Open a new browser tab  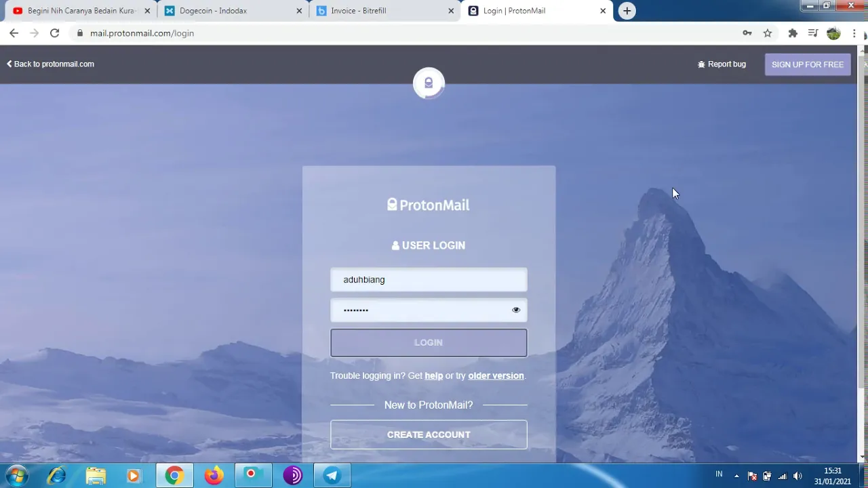[x=627, y=11]
